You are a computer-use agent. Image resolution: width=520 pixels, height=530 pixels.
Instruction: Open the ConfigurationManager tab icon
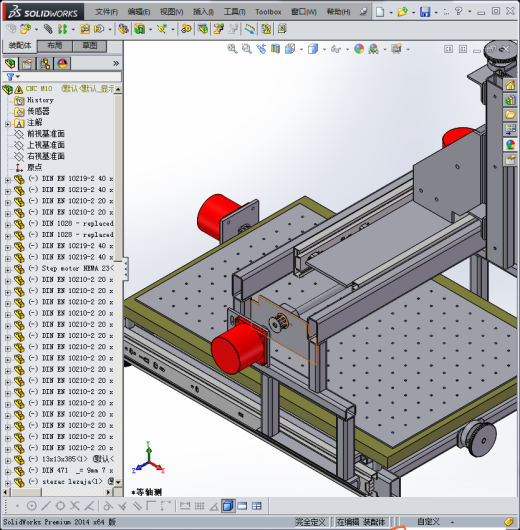(45, 64)
